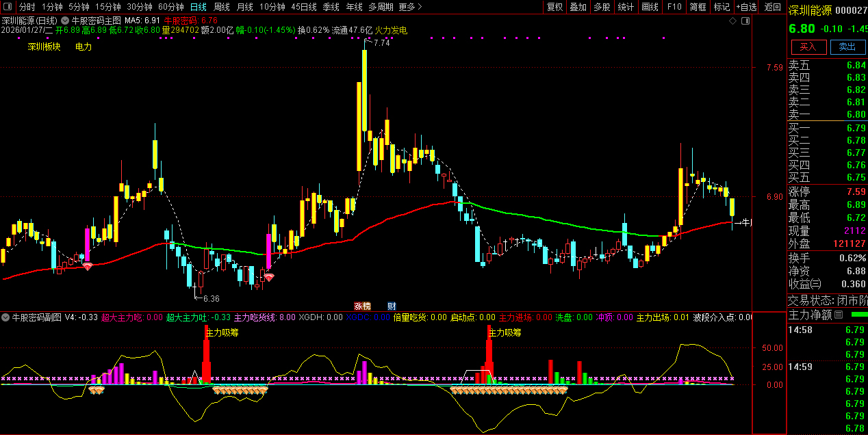Screen dimensions: 868x435
Task: Click the 财 financial marker icon
Action: point(392,306)
